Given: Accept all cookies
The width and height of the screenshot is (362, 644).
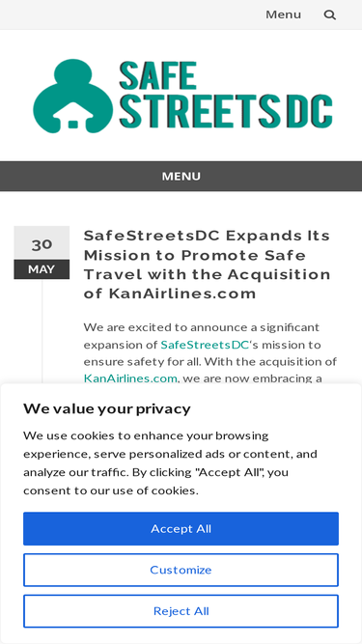Looking at the screenshot, I should click(x=181, y=528).
